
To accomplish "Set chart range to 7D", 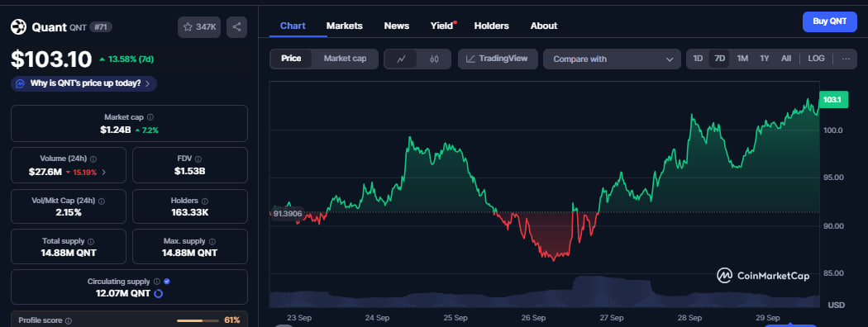I will pyautogui.click(x=720, y=59).
